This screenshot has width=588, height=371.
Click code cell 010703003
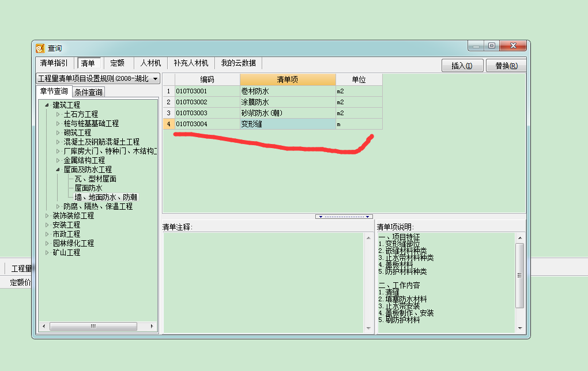point(207,113)
